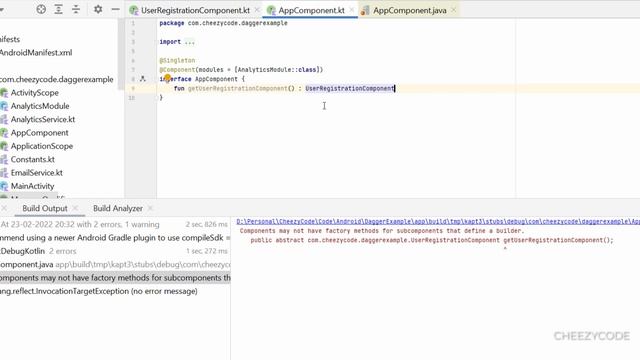Open the kapt3 stub file path link

(x=438, y=222)
